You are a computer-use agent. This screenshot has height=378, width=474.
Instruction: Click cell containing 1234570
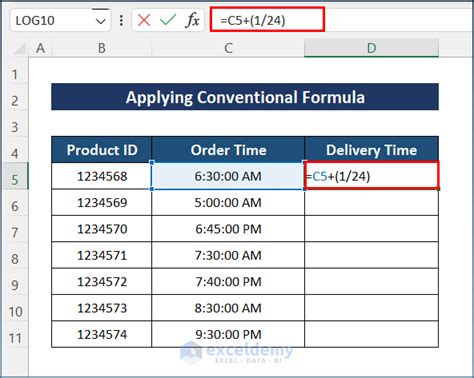click(x=102, y=229)
